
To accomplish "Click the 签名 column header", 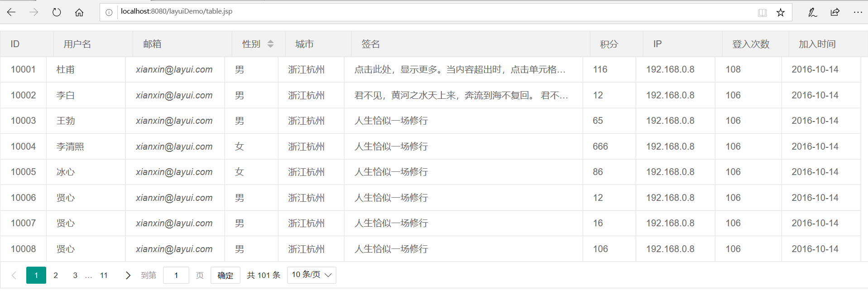I will [x=471, y=44].
